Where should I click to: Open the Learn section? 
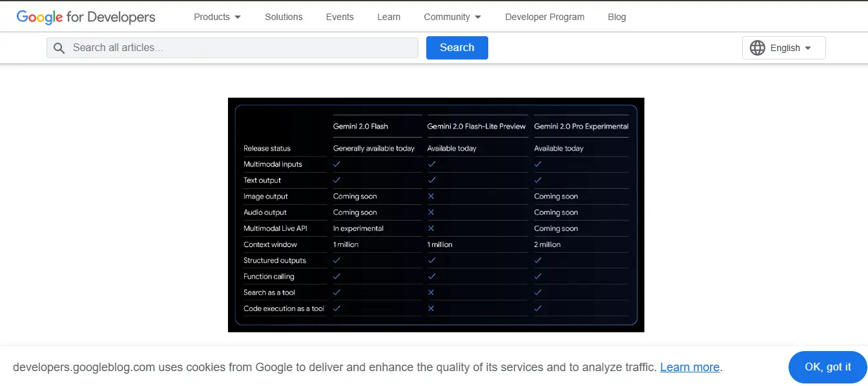click(x=389, y=17)
